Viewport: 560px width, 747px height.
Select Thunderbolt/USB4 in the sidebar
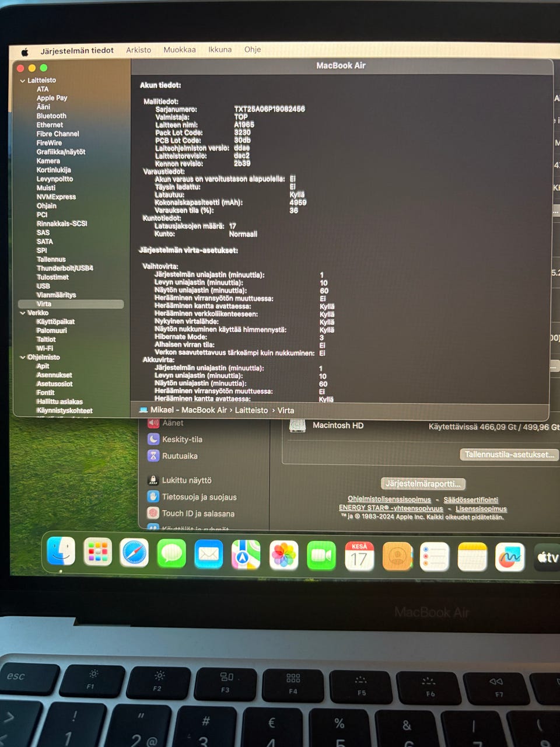pos(65,268)
